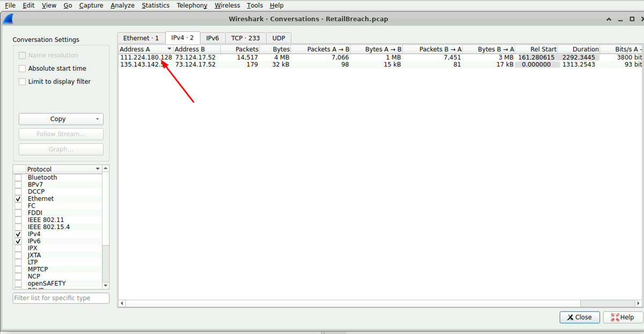Sort by Rel Start column header
644x334 pixels.
[x=537, y=49]
